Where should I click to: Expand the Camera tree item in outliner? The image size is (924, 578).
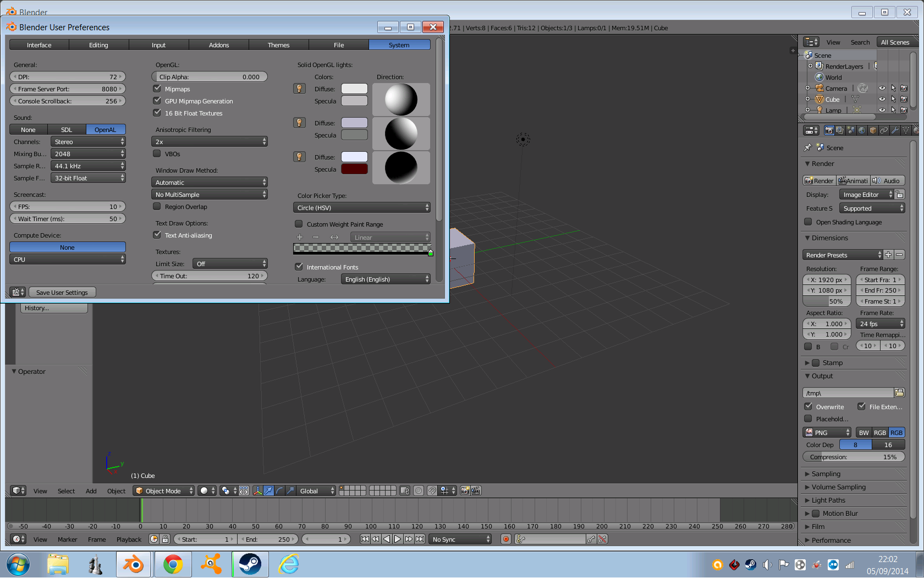tap(807, 88)
